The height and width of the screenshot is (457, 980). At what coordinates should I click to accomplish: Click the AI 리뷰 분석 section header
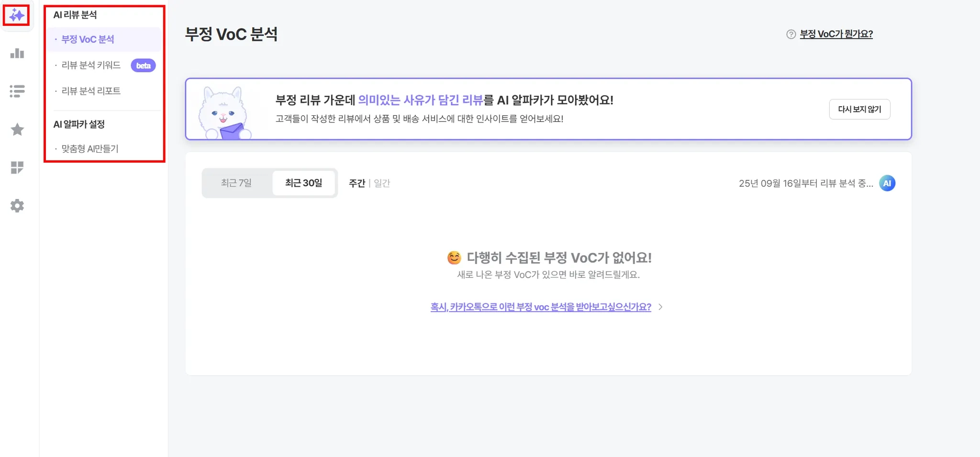click(75, 15)
